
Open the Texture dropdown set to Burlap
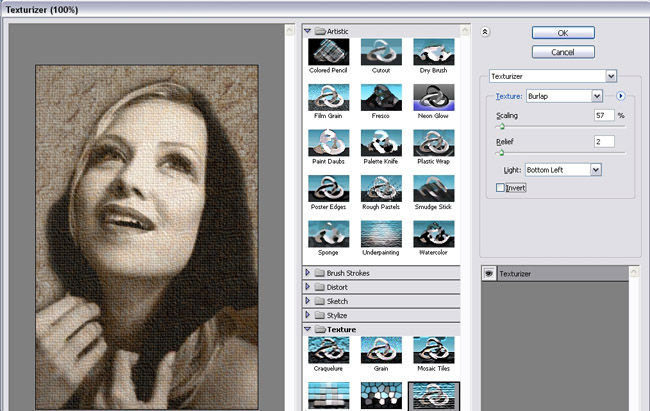coord(564,96)
